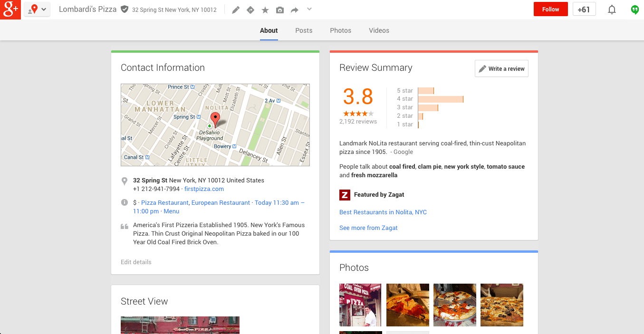Click the red map marker pin
Screen dimensions: 644x334
pos(215,120)
